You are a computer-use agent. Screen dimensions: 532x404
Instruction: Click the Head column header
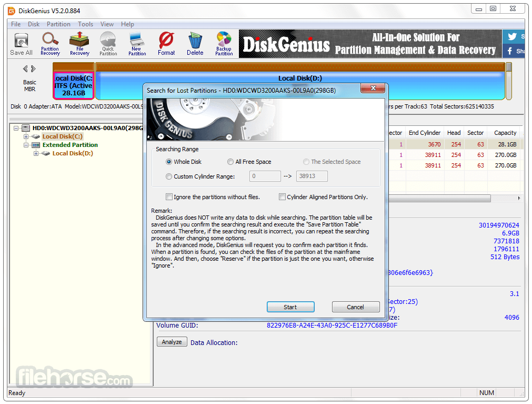454,133
